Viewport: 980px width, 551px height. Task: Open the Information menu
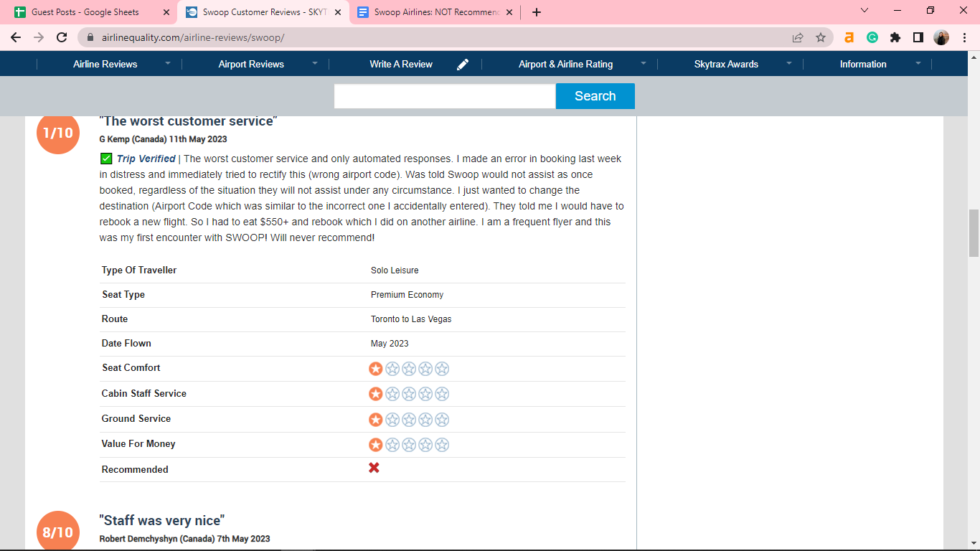(x=863, y=64)
